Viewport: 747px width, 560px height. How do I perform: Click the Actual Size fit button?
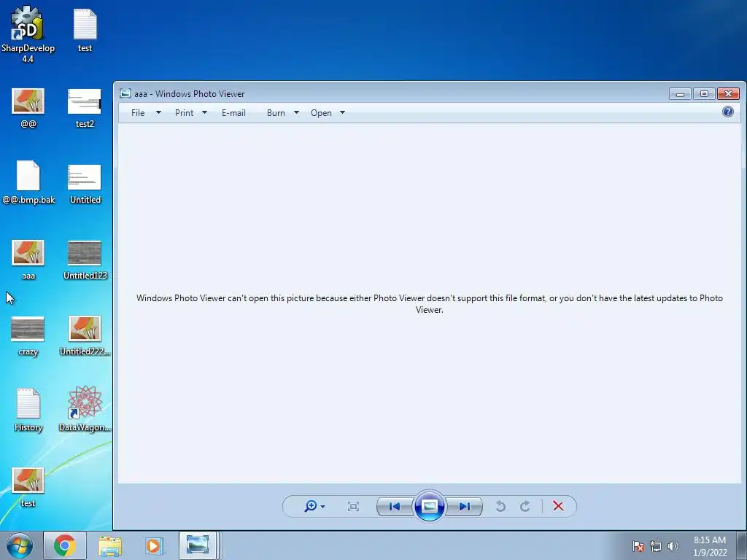(353, 506)
